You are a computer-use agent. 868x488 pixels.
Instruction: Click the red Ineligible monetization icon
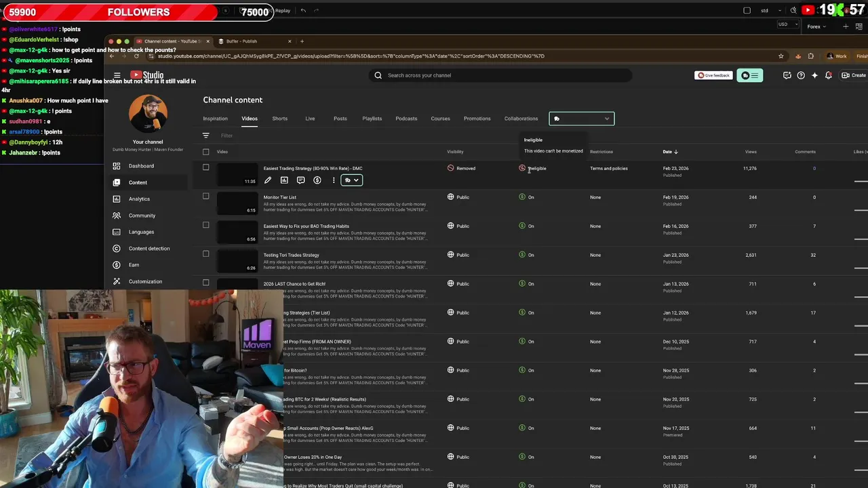pos(522,168)
